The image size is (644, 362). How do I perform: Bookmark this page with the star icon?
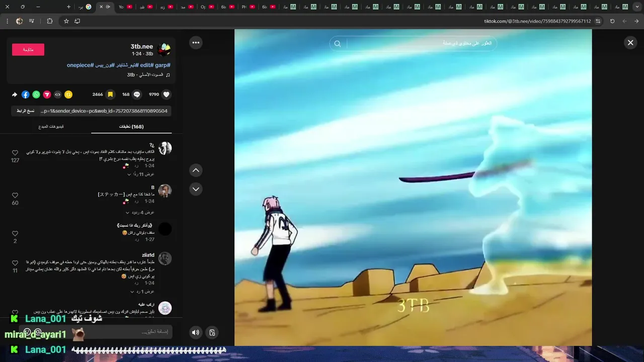(66, 21)
